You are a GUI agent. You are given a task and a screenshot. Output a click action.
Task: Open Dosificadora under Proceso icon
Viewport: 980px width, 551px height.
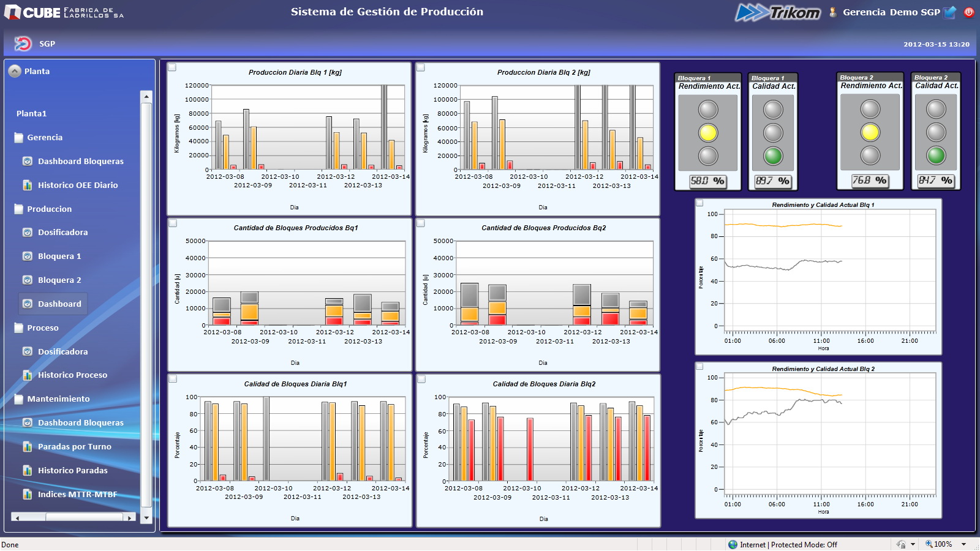pos(28,351)
